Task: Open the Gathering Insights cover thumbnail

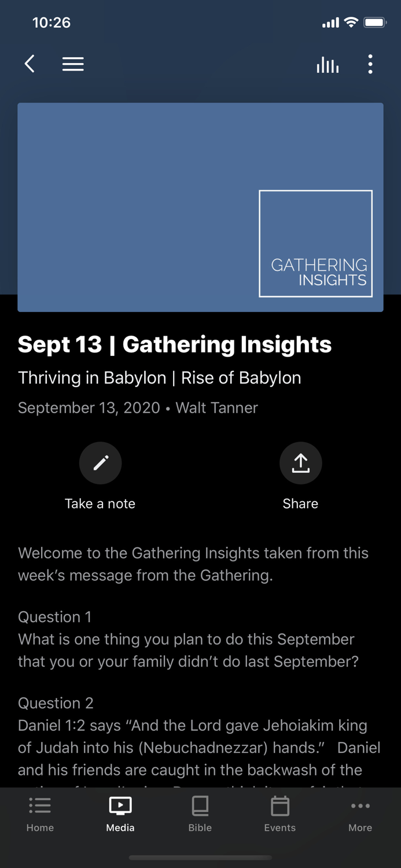Action: click(200, 207)
